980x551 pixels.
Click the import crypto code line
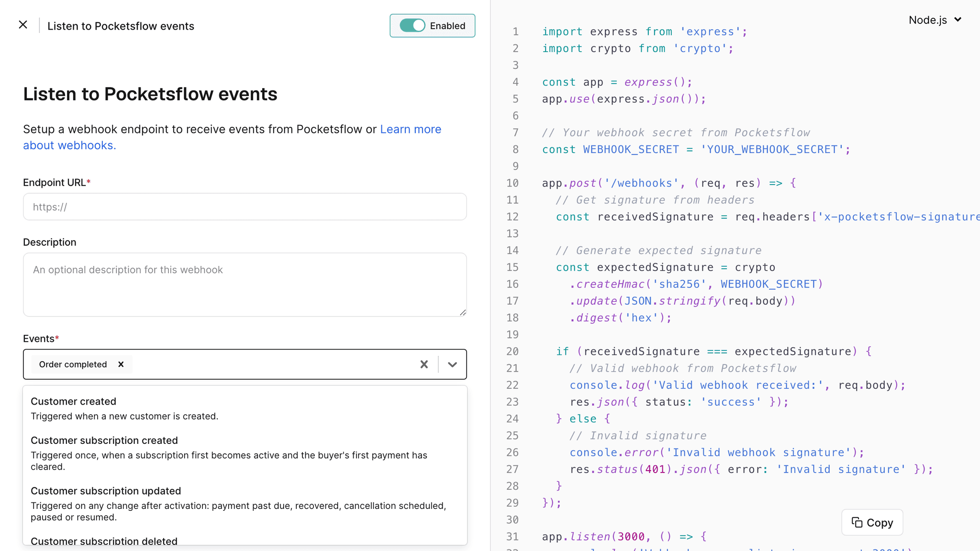coord(638,48)
